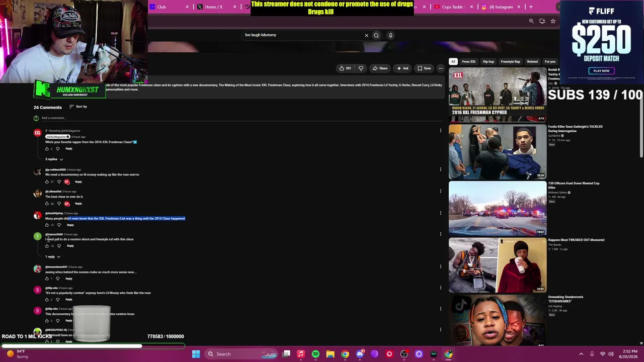
Task: Open options for the 'lil mosey' documentary comment
Action: (440, 169)
